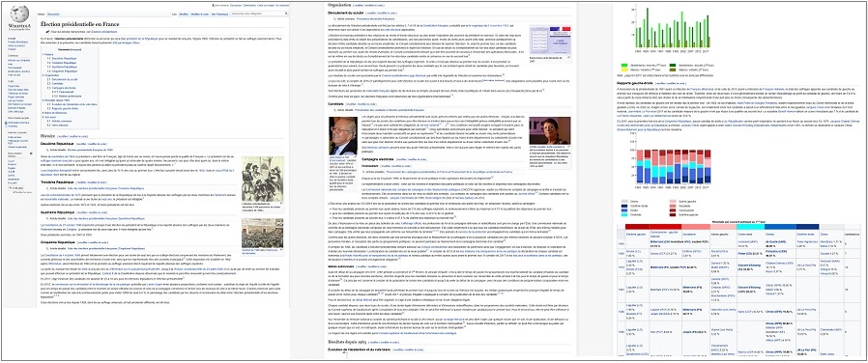Open language settings gear icon in sidebar
Image resolution: width=868 pixels, height=363 pixels.
31,154
